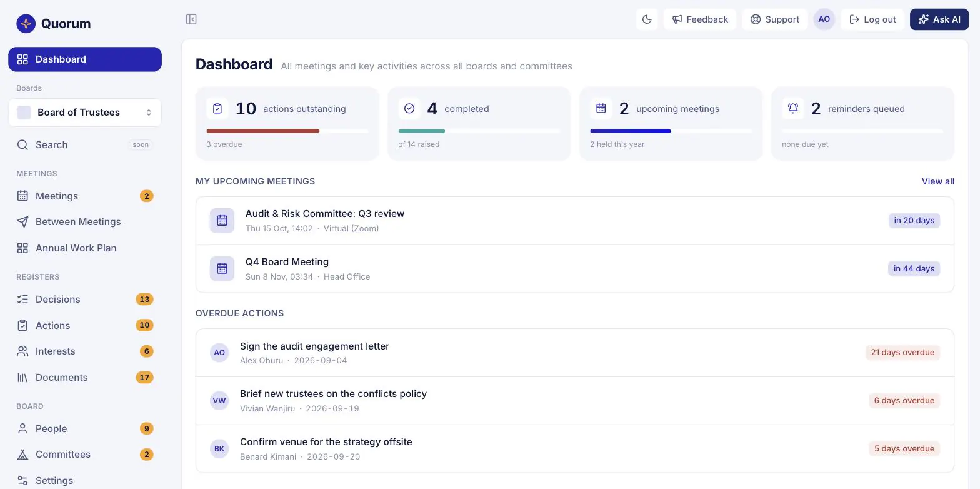Viewport: 980px width, 489px height.
Task: Go to Dashboard in sidebar
Action: click(x=85, y=59)
